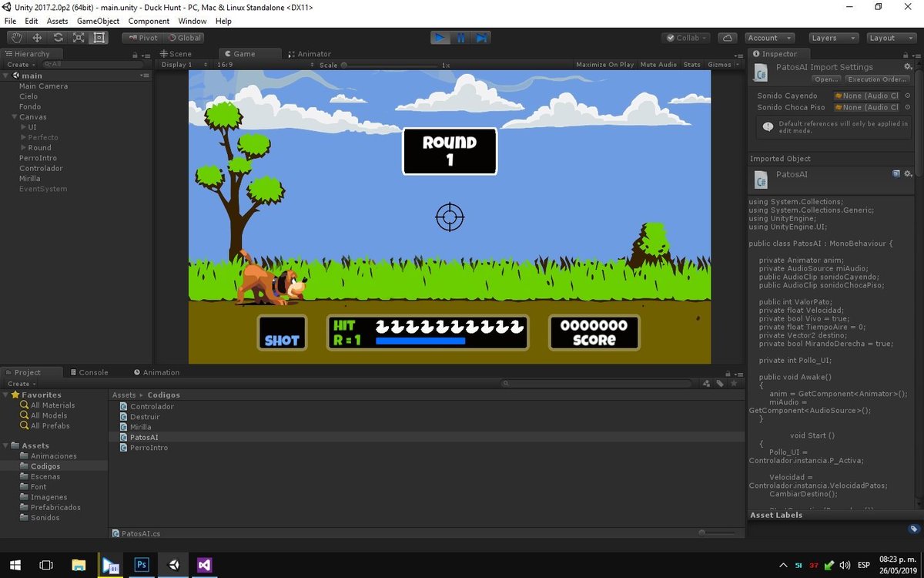Screen dimensions: 924x578
Task: Expand the Round object
Action: [x=23, y=148]
